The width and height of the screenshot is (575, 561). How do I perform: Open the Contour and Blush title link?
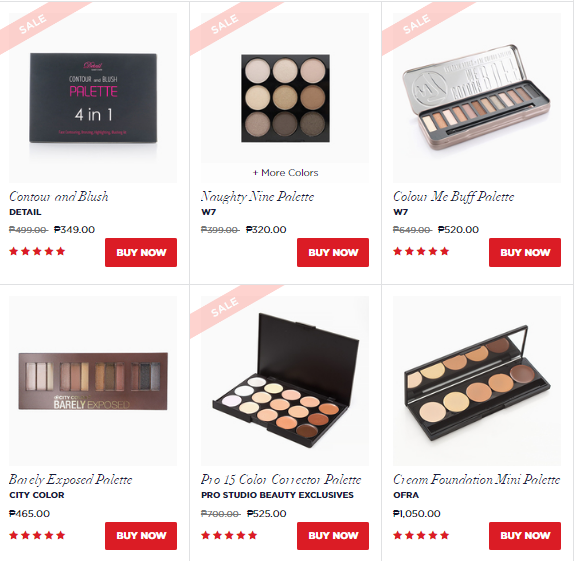pyautogui.click(x=59, y=197)
